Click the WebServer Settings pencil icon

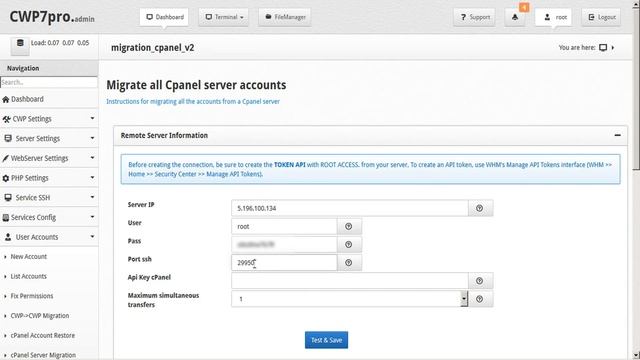pos(5,158)
